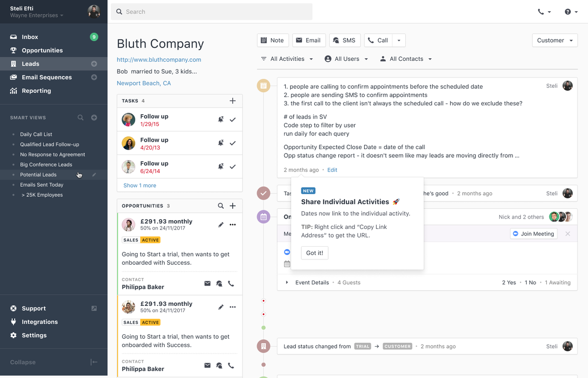Open Email Sequences in the sidebar
The image size is (588, 378).
coord(47,77)
